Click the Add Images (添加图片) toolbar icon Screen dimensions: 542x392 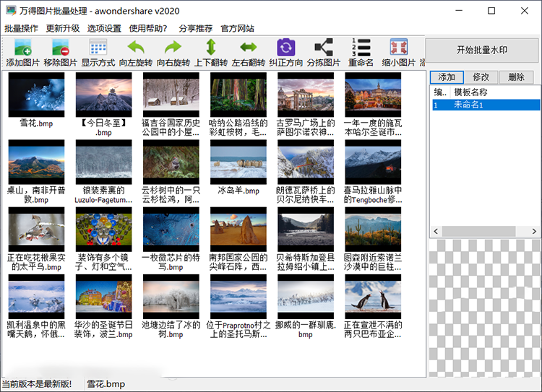coord(23,52)
